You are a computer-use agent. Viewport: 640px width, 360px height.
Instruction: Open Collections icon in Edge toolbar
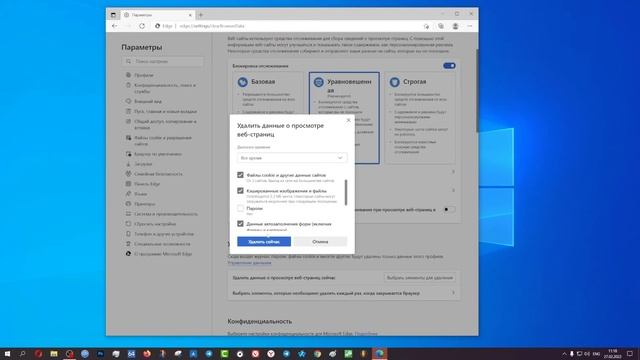click(x=441, y=26)
